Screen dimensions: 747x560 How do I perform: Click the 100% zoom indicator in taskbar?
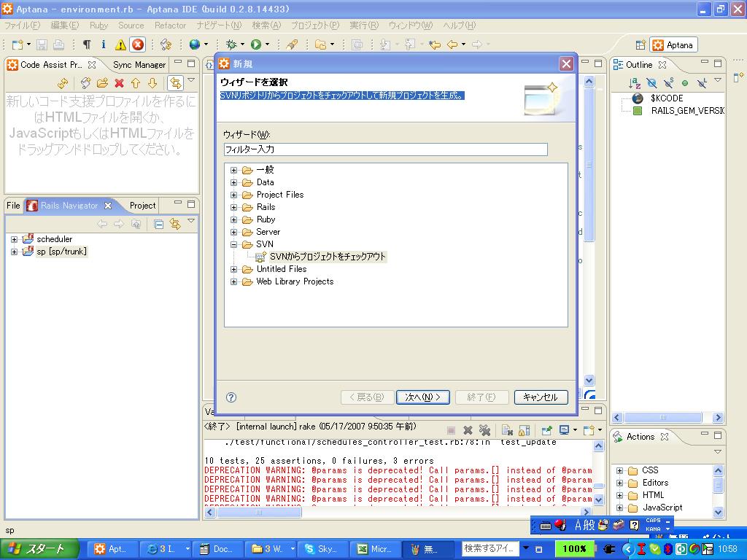pyautogui.click(x=574, y=548)
